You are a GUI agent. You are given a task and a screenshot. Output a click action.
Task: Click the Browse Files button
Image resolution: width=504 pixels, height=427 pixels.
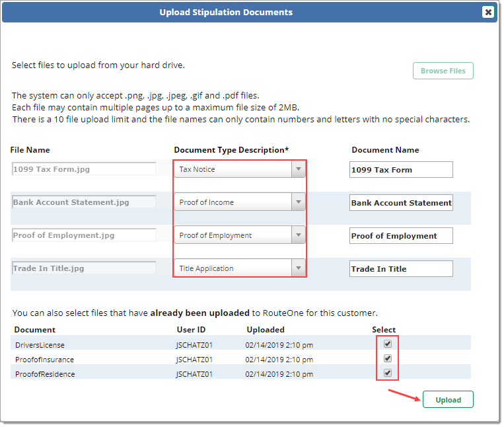pos(443,71)
